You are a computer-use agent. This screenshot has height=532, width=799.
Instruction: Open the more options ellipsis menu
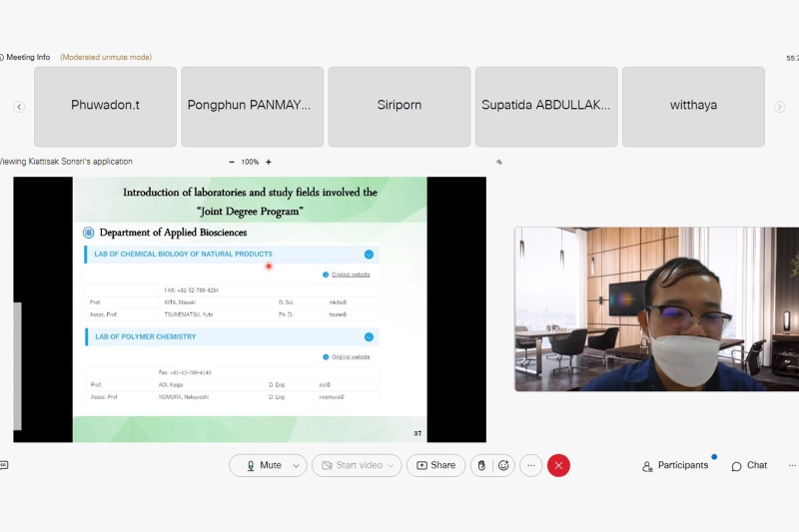click(x=531, y=465)
